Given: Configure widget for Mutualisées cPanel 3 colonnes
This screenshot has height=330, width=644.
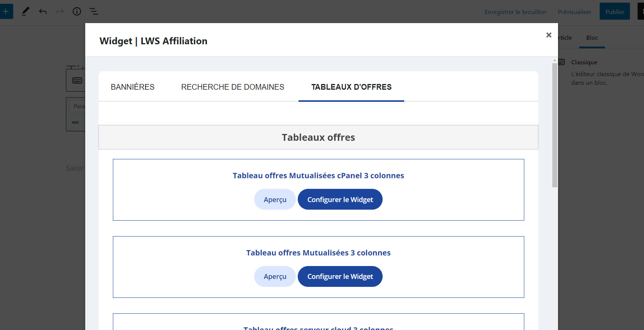Looking at the screenshot, I should pos(340,199).
